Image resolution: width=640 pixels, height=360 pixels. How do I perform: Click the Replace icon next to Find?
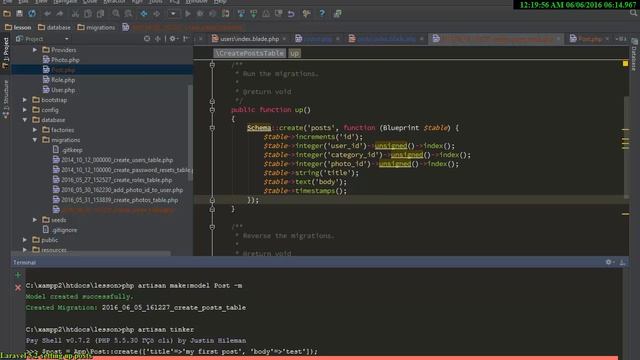[x=128, y=14]
